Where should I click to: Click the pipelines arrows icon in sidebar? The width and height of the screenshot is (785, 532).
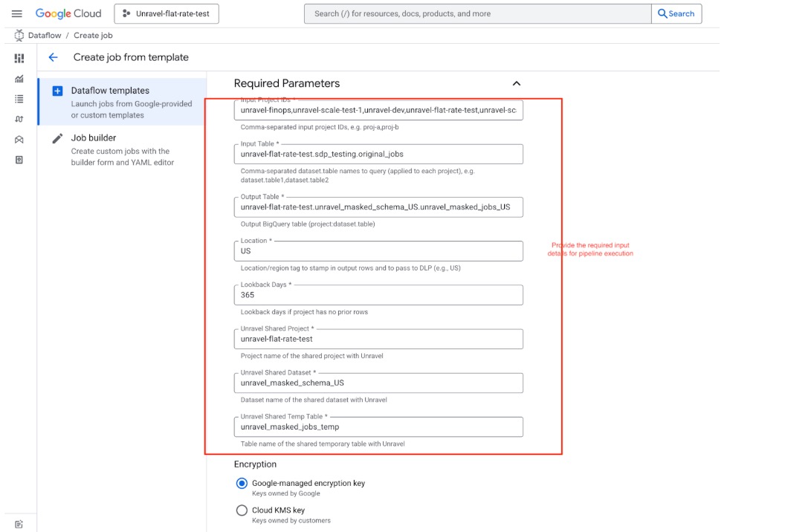pos(19,119)
